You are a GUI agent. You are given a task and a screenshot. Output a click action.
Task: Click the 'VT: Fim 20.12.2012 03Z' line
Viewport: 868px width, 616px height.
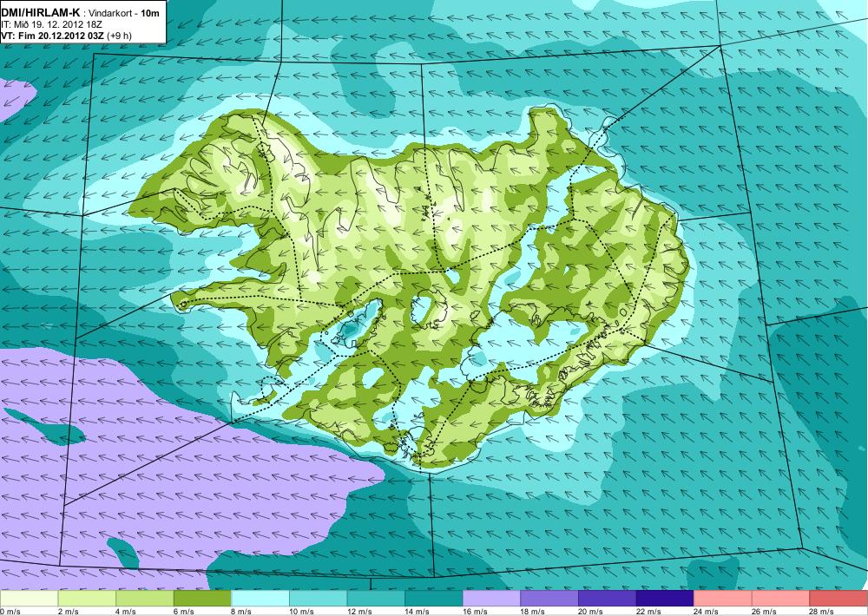pos(53,36)
